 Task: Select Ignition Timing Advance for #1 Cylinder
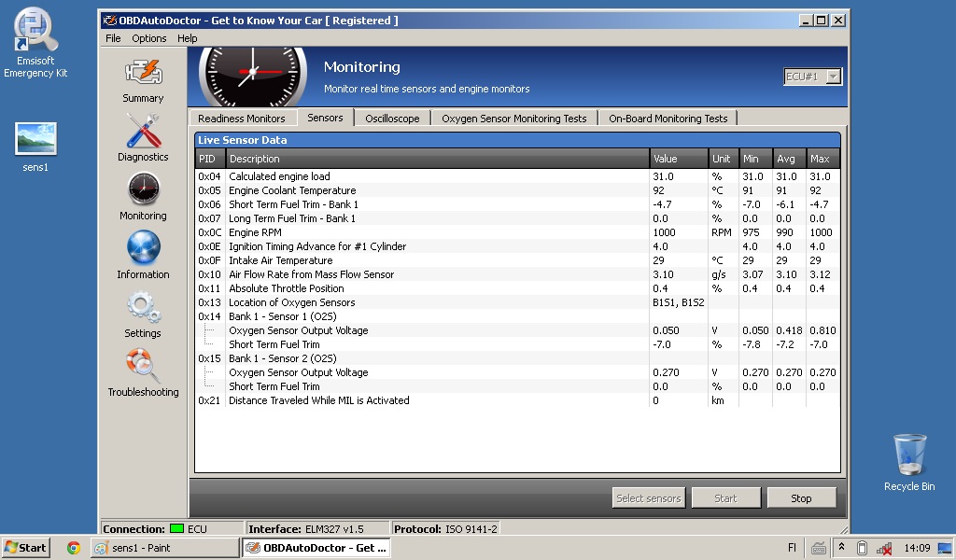517,246
